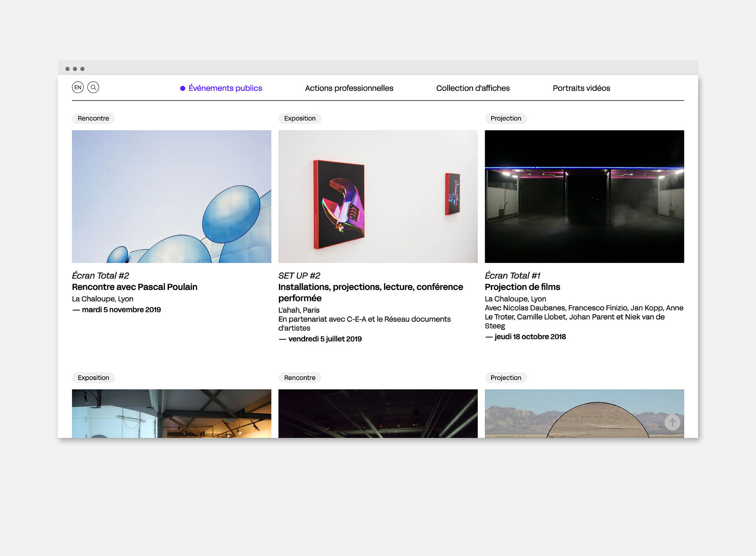Toggle the Exposition filter in the bottom row

93,377
